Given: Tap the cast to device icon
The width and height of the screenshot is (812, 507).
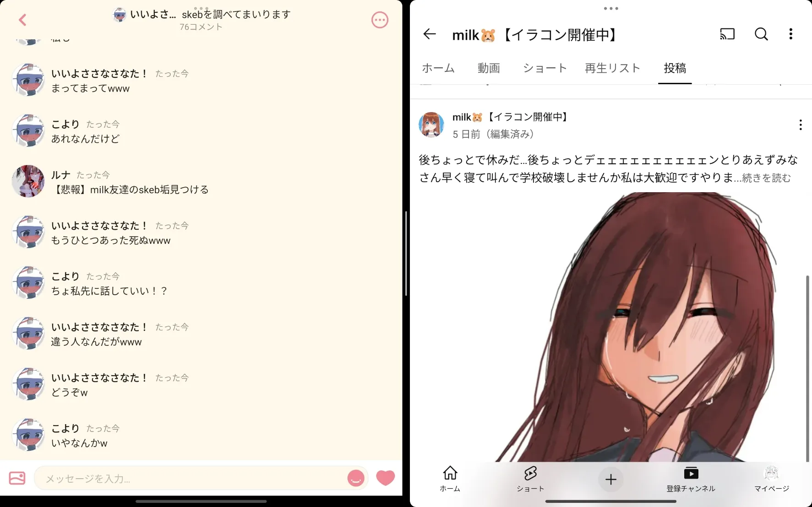Looking at the screenshot, I should coord(727,34).
